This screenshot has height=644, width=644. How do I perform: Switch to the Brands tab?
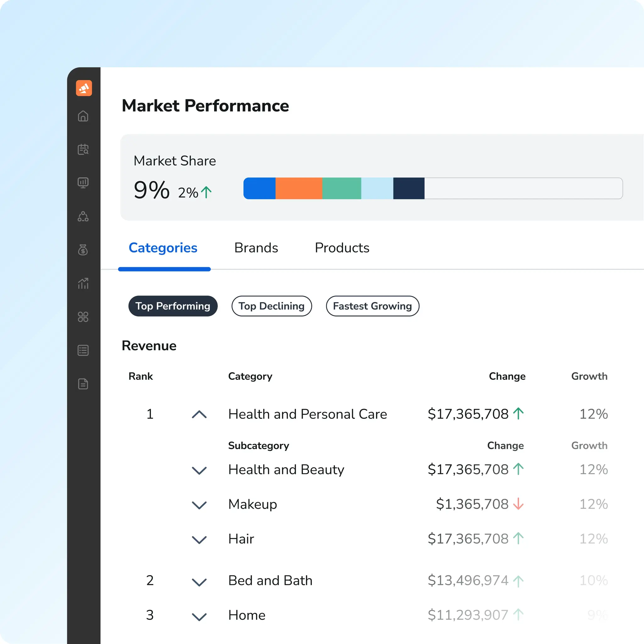(256, 248)
